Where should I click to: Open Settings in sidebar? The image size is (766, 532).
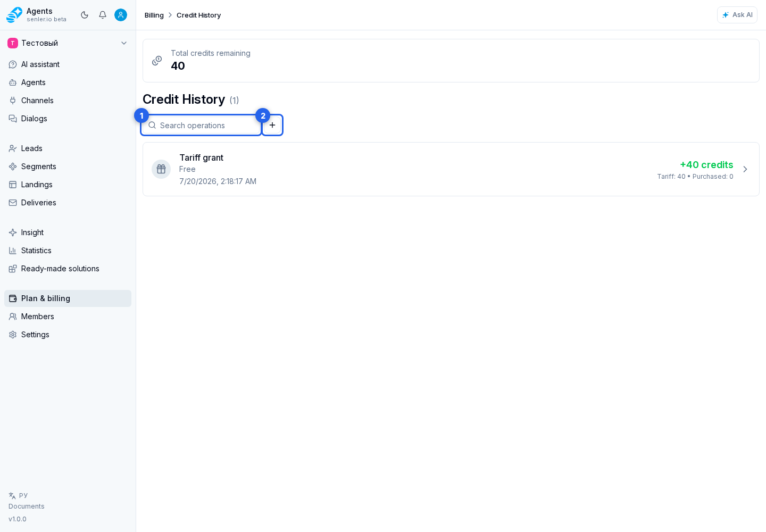point(68,335)
